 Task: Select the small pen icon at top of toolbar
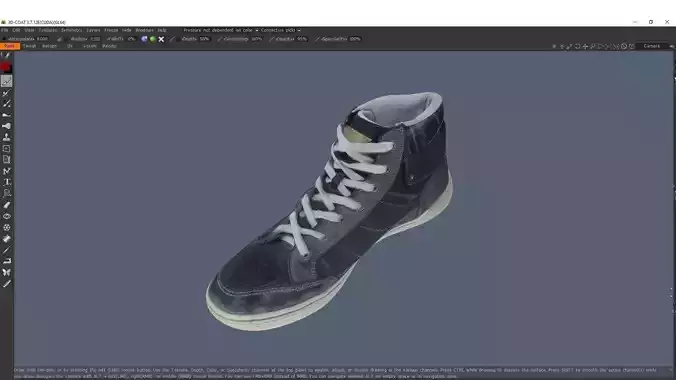pyautogui.click(x=6, y=55)
